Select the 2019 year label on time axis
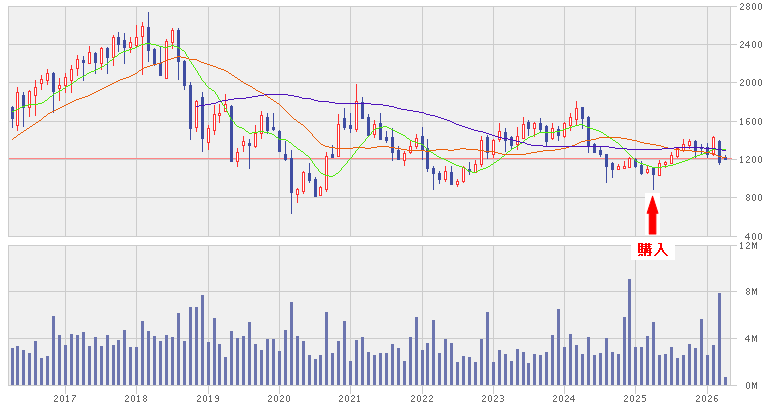Image resolution: width=769 pixels, height=408 pixels. click(207, 399)
